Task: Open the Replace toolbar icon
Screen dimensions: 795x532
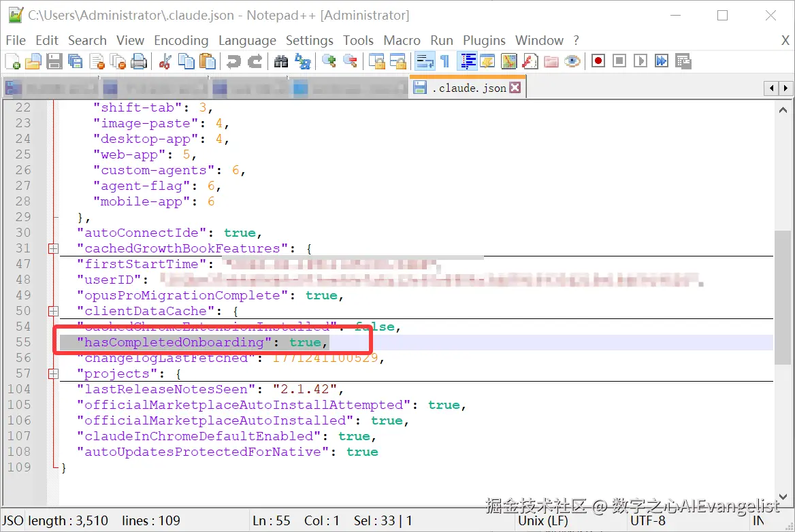Action: pos(303,61)
